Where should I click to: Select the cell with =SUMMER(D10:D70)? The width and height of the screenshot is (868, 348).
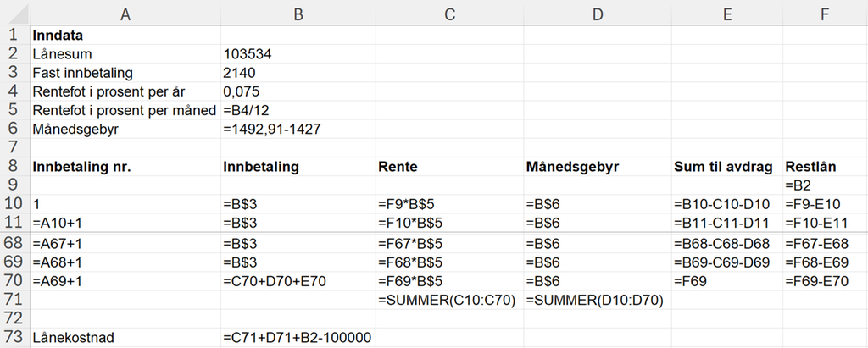point(595,300)
